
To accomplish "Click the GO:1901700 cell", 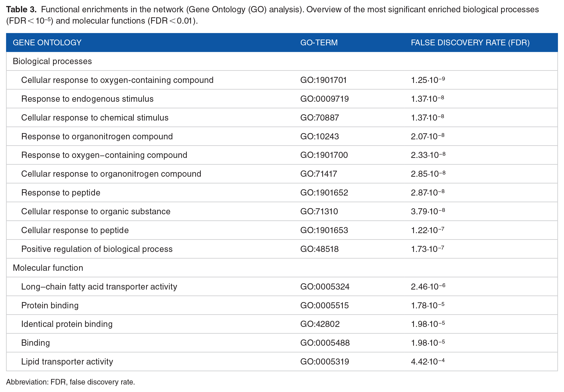I will (x=324, y=155).
